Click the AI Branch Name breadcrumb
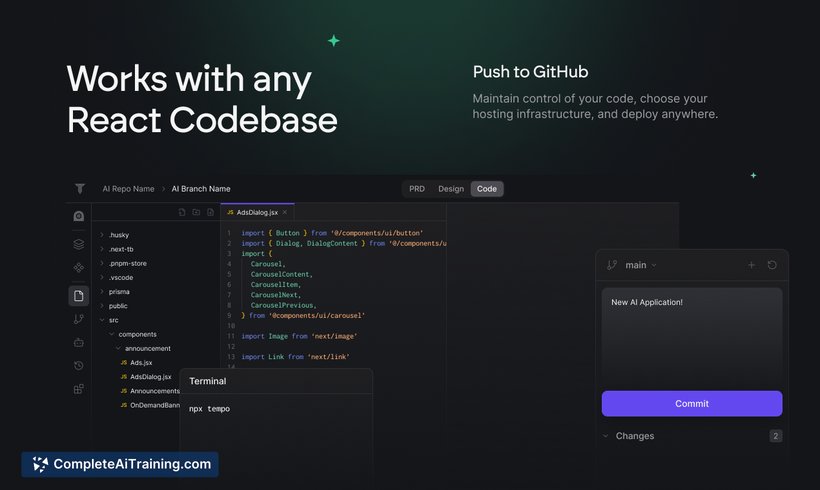Viewport: 820px width, 490px height. pyautogui.click(x=201, y=189)
